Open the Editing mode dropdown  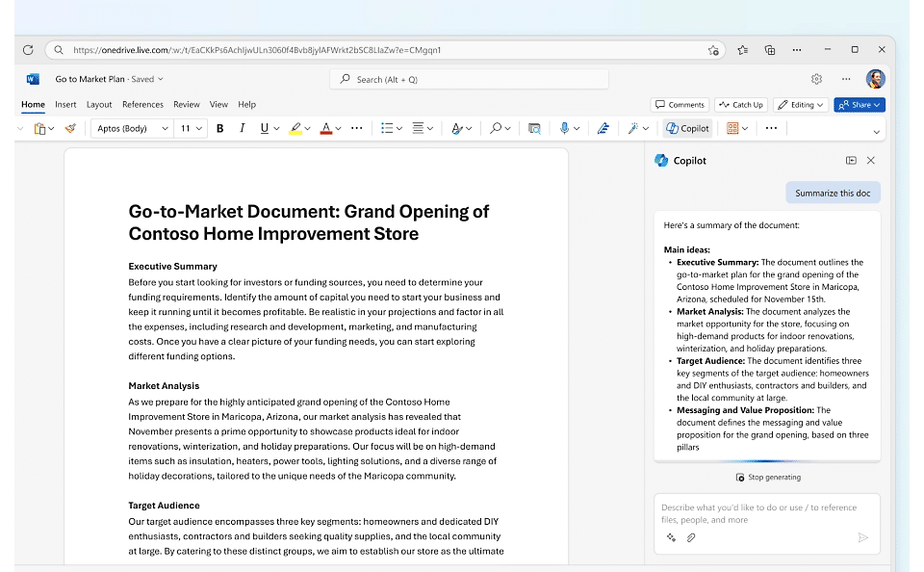802,105
